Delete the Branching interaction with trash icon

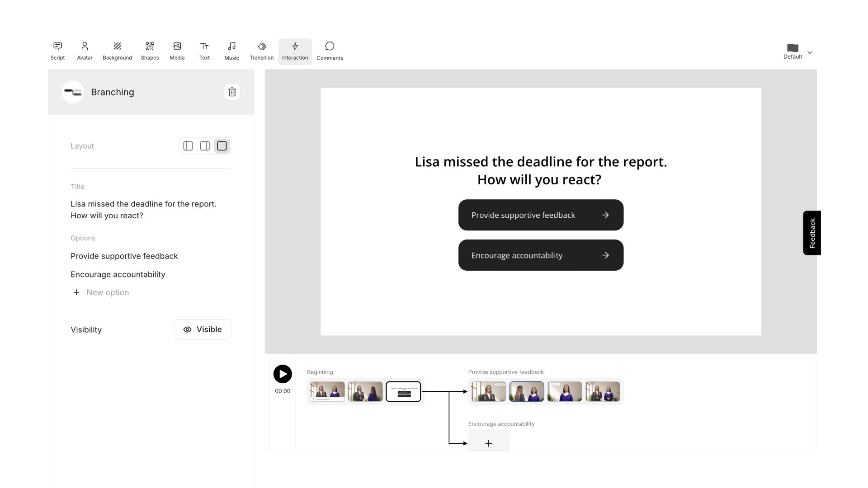pyautogui.click(x=232, y=92)
